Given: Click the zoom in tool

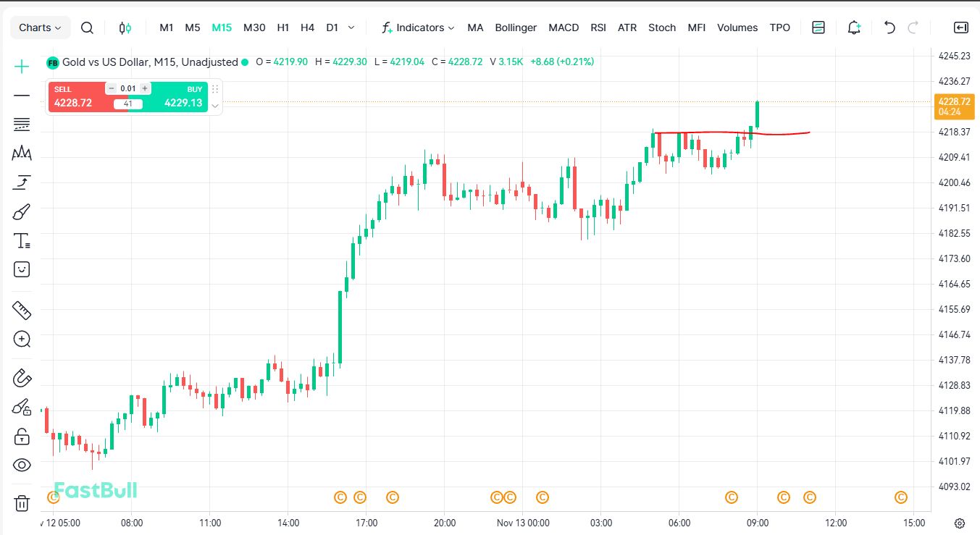Looking at the screenshot, I should click(x=22, y=339).
